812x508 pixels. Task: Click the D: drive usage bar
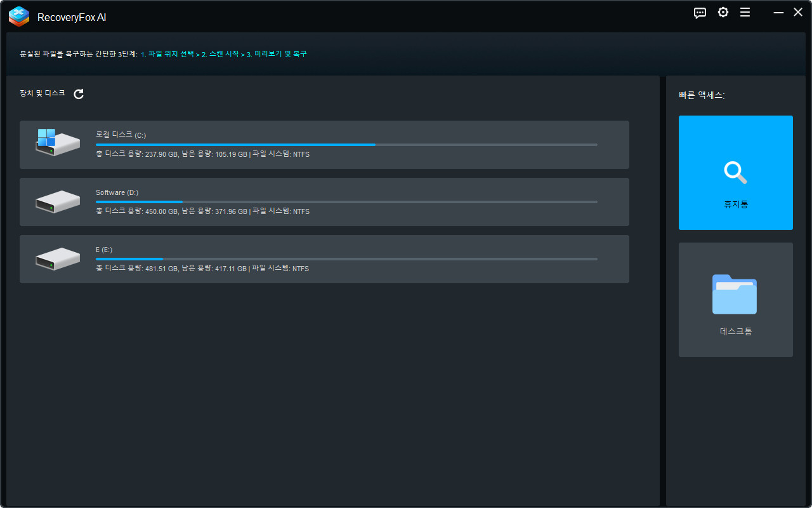tap(346, 202)
